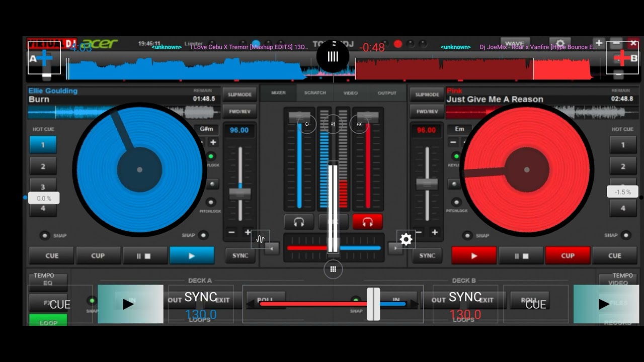Tap the black circular mixer bars icon

tap(333, 56)
